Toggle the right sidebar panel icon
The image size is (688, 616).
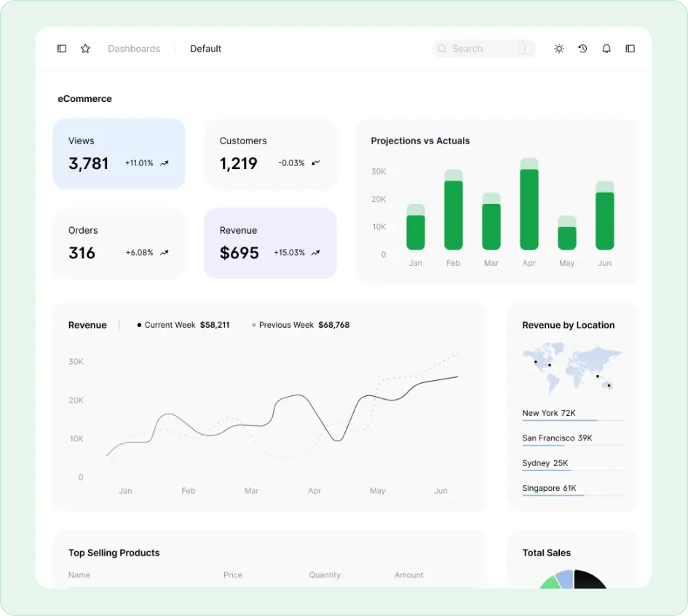[630, 49]
